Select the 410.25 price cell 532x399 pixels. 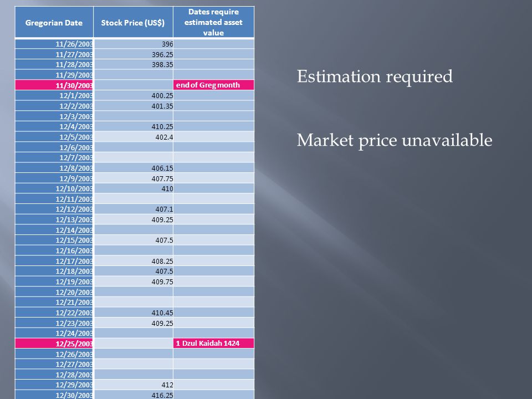(x=133, y=126)
